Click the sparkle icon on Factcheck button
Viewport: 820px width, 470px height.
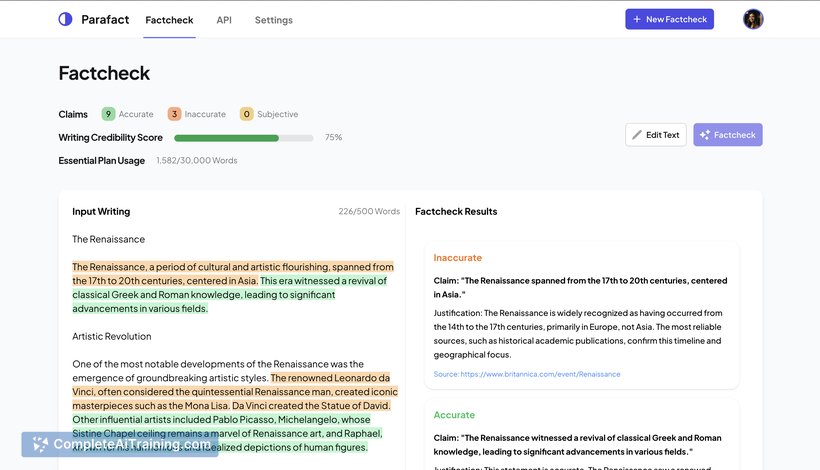pos(704,135)
